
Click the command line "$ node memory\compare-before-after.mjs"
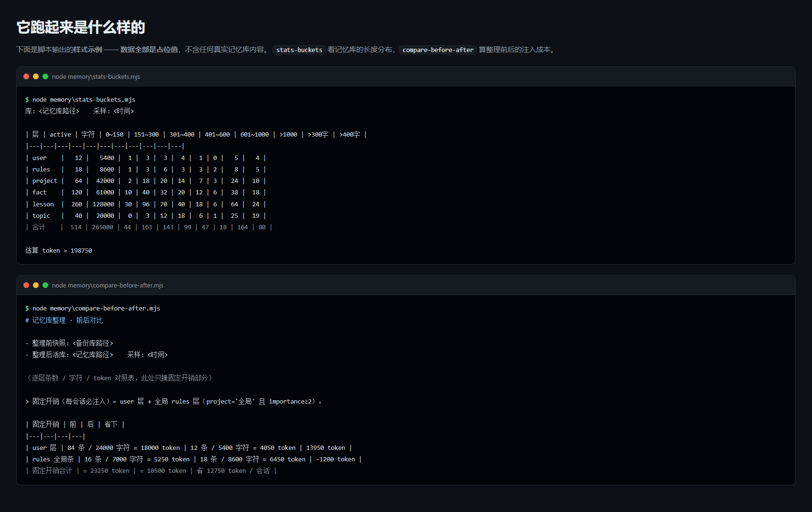click(93, 308)
